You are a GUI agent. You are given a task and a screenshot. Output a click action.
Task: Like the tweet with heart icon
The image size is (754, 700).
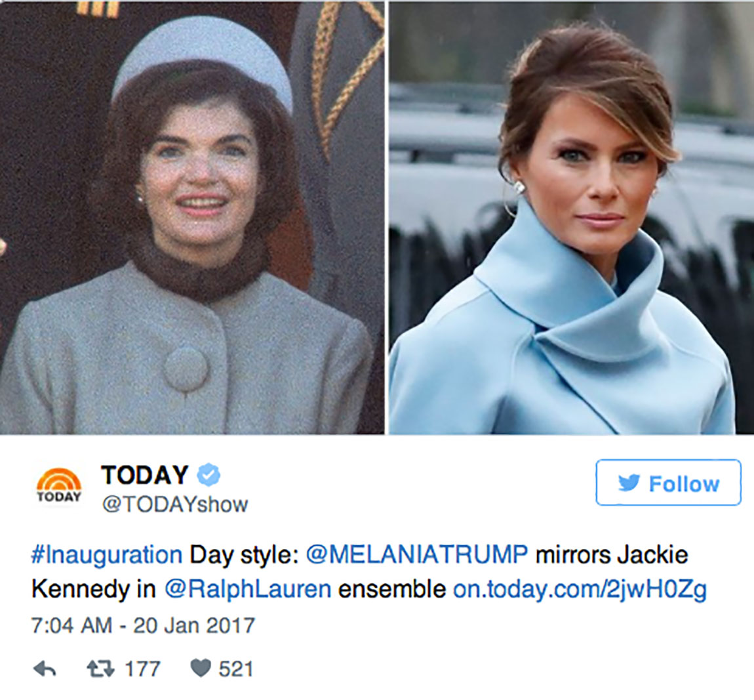201,668
